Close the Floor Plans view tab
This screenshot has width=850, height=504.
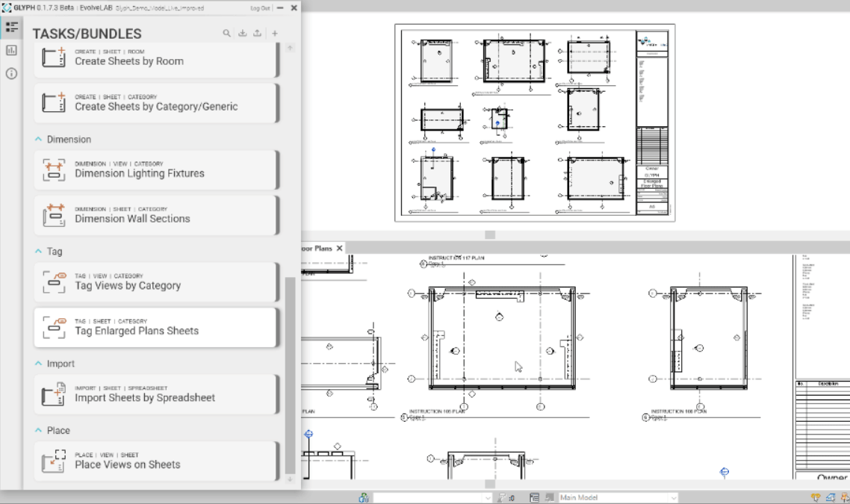[339, 248]
